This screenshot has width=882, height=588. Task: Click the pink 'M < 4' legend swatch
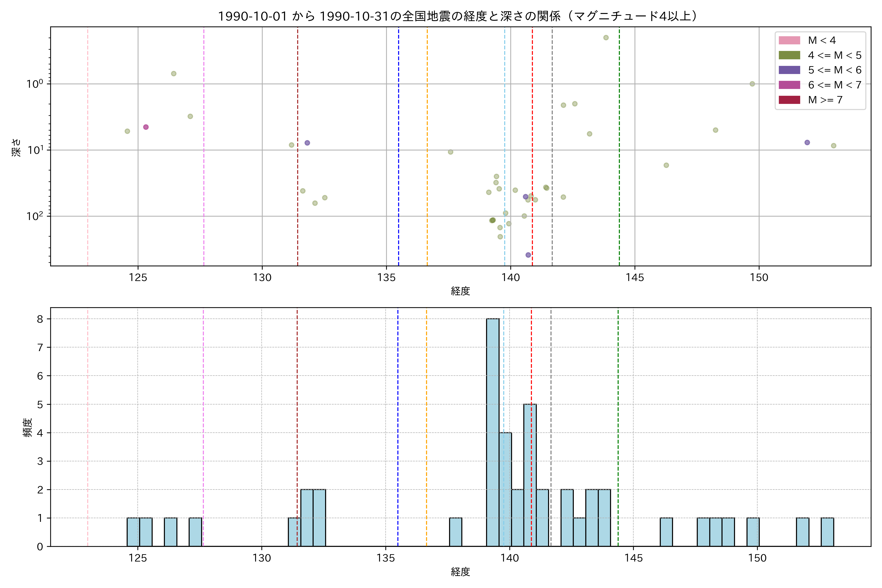[789, 40]
